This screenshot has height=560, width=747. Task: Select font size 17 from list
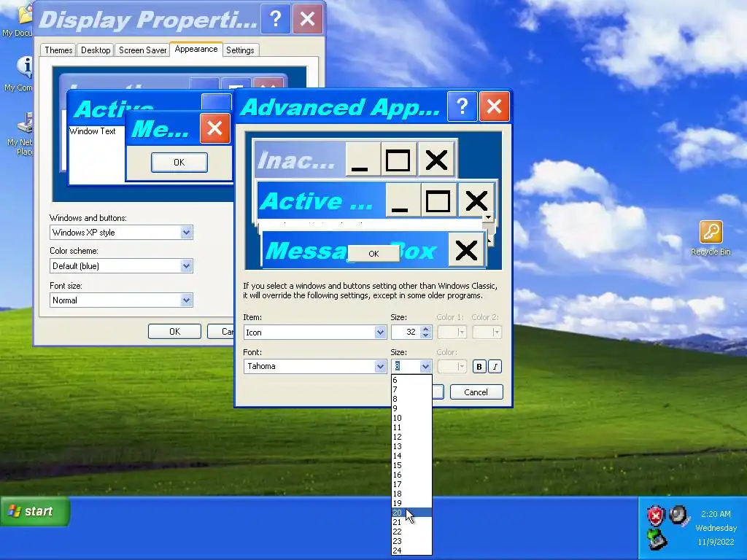click(x=411, y=484)
